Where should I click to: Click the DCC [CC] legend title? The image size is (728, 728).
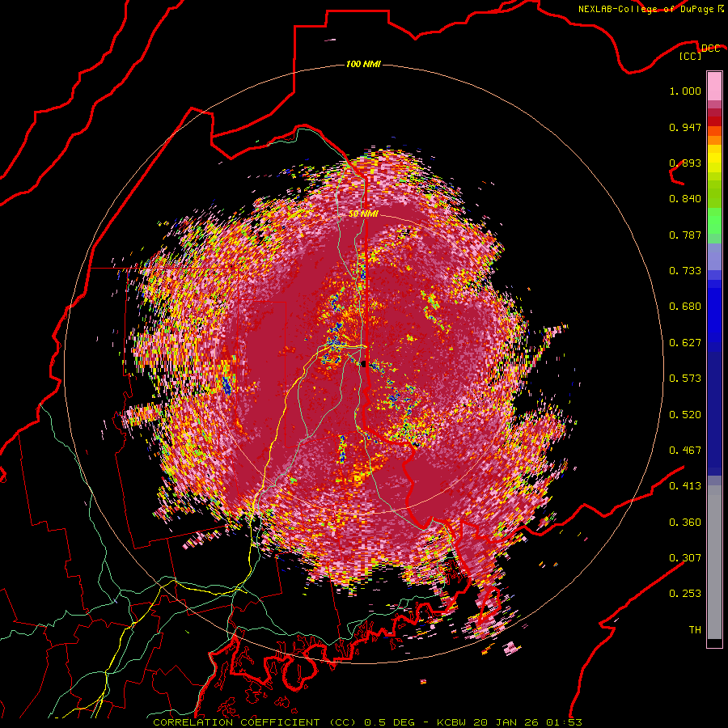click(700, 52)
